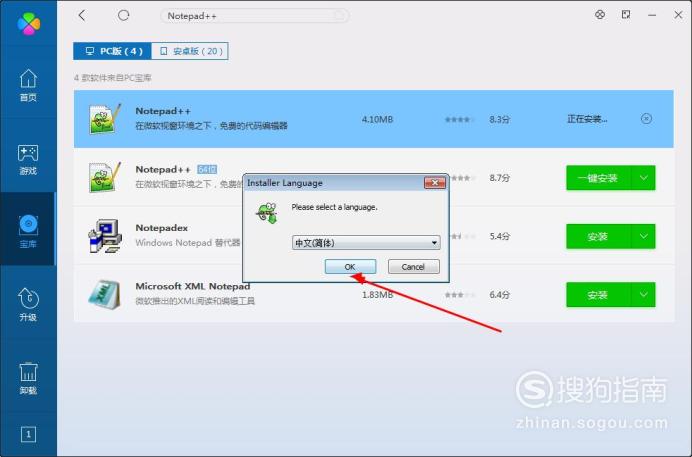Click Notepad++ icon in the installing row

click(105, 119)
